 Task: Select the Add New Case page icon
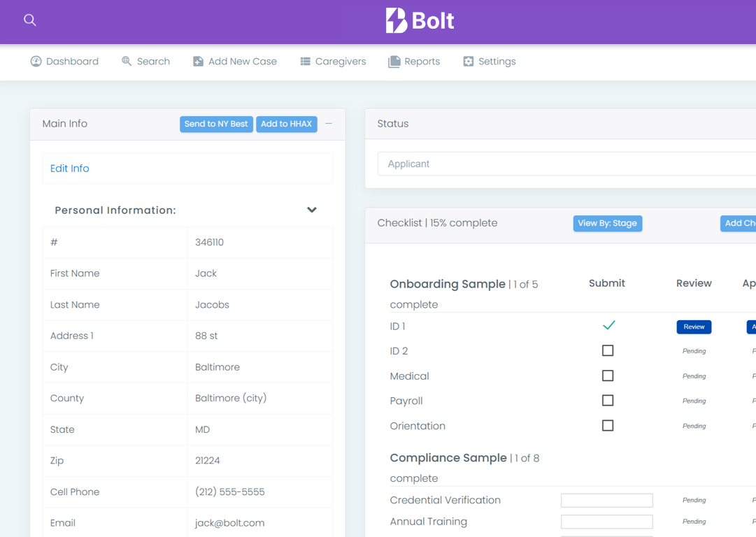(x=198, y=62)
